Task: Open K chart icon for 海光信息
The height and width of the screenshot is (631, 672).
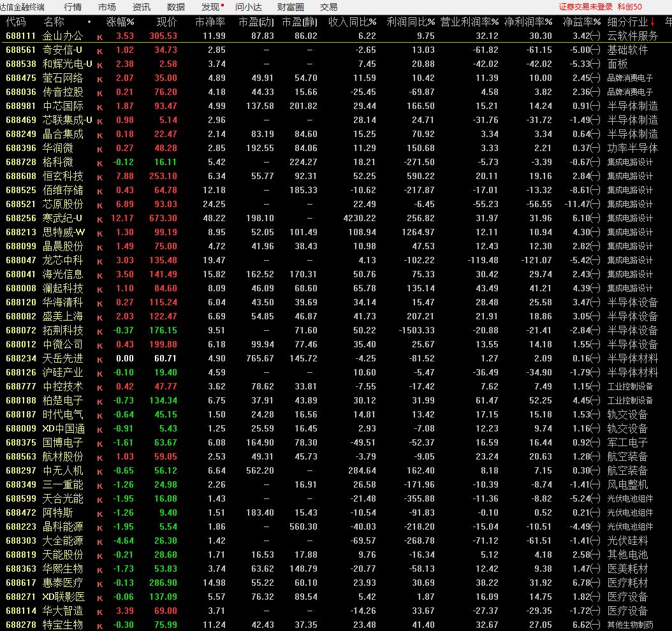Action: click(100, 276)
